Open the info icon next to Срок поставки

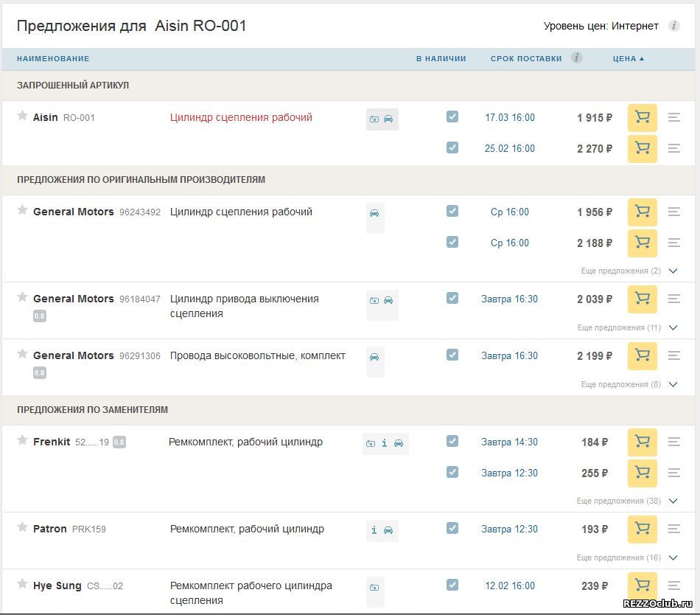[x=577, y=58]
